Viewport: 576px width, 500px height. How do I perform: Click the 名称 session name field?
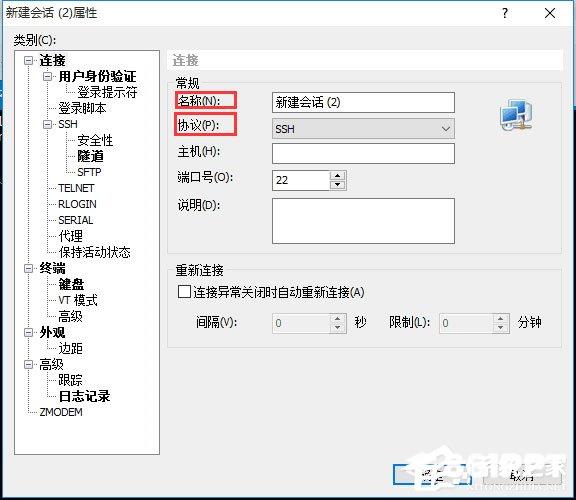tap(363, 102)
